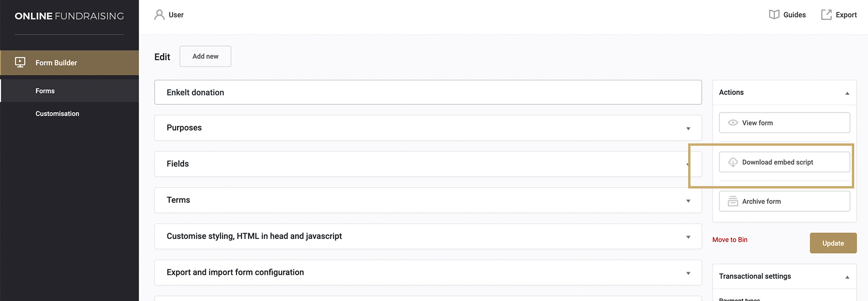Click the Form Builder monitor icon
Image resolution: width=868 pixels, height=301 pixels.
click(20, 62)
